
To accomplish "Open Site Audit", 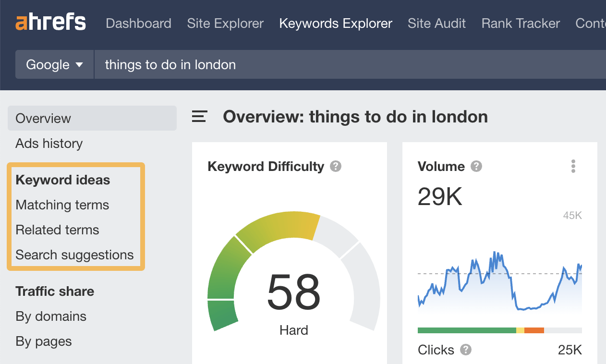I will tap(436, 23).
